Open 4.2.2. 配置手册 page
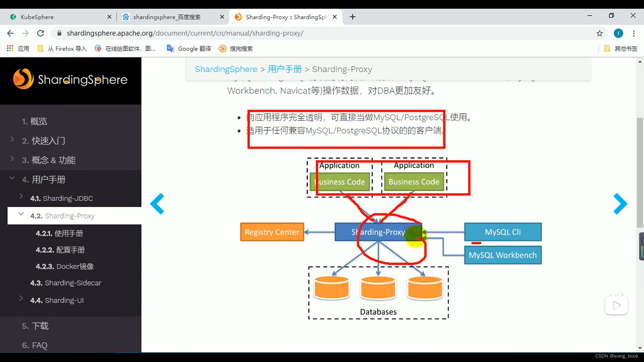 [60, 250]
